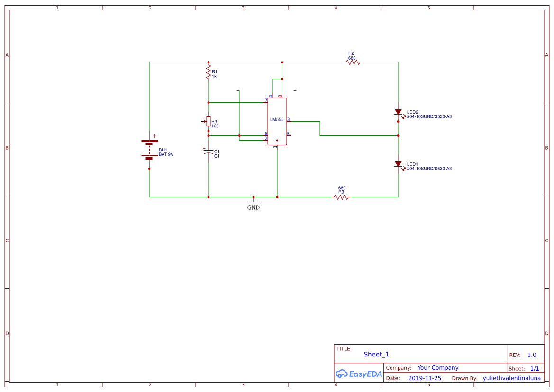Click the BAT 9V label text
The width and height of the screenshot is (554, 392).
tap(166, 154)
